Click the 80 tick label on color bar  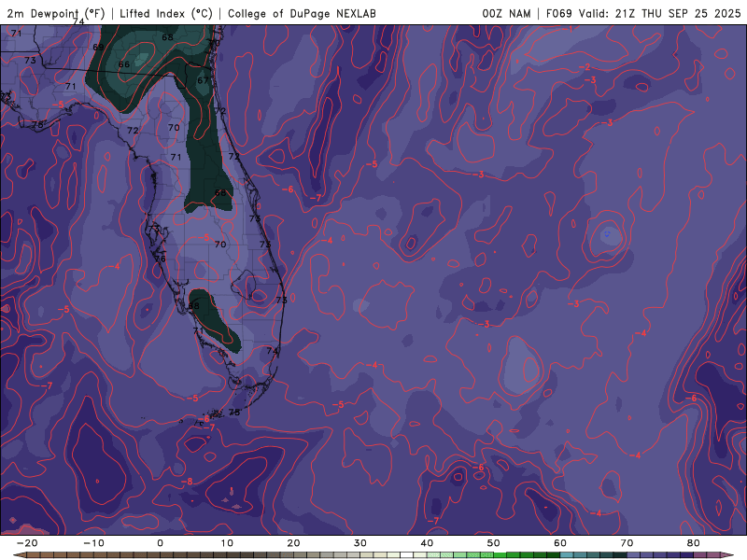click(694, 542)
